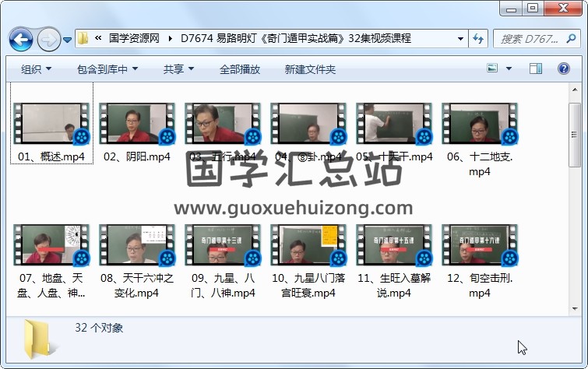Open the 共享 menu
588x369 pixels.
(178, 69)
